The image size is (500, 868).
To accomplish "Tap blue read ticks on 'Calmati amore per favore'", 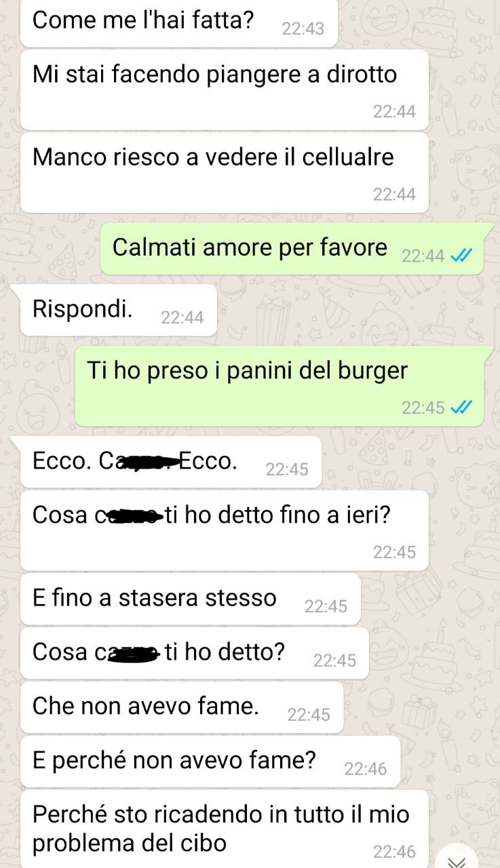I will click(462, 256).
